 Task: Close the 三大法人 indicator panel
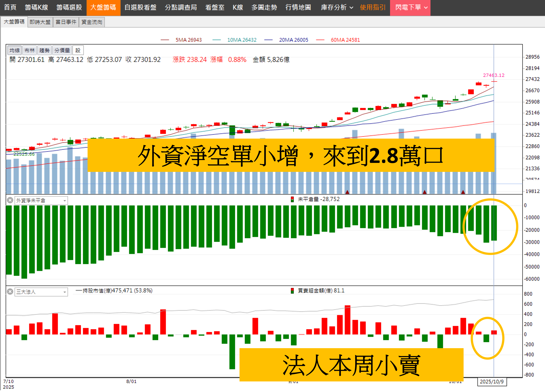pyautogui.click(x=10, y=292)
